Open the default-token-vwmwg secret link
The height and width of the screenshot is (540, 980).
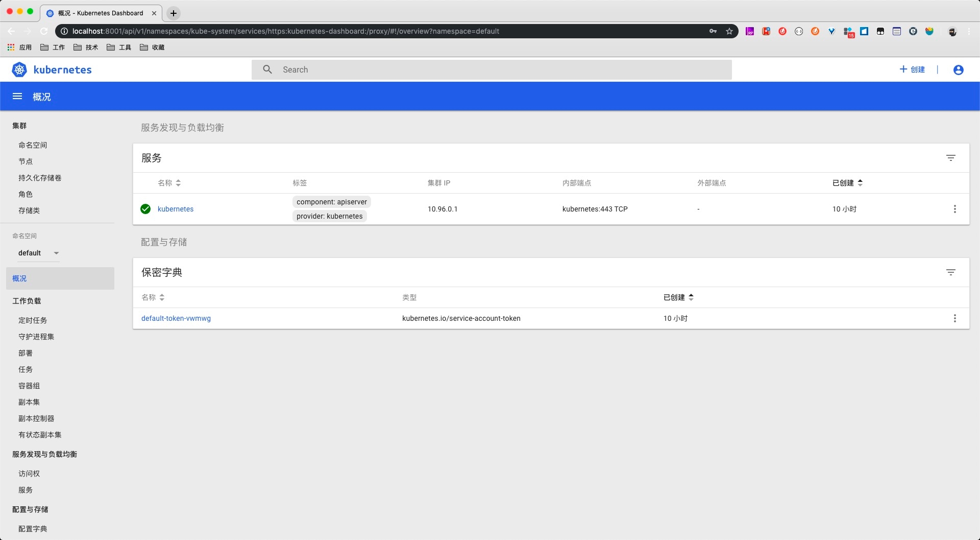(x=176, y=318)
